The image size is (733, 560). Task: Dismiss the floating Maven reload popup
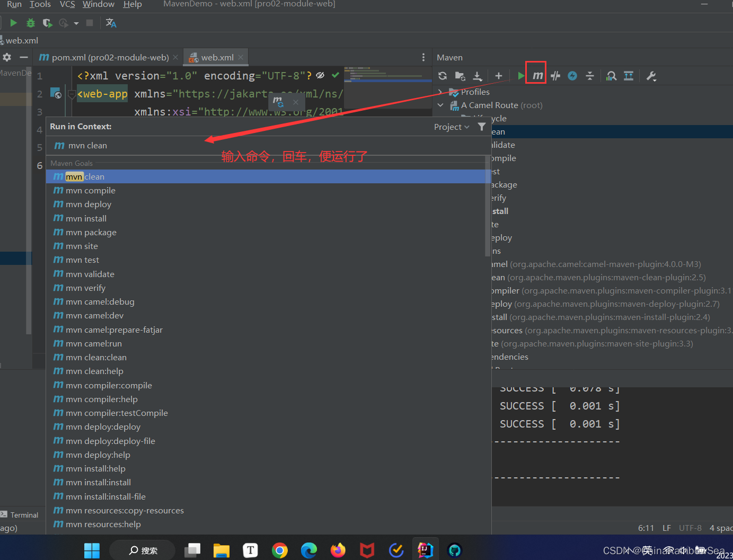point(296,102)
